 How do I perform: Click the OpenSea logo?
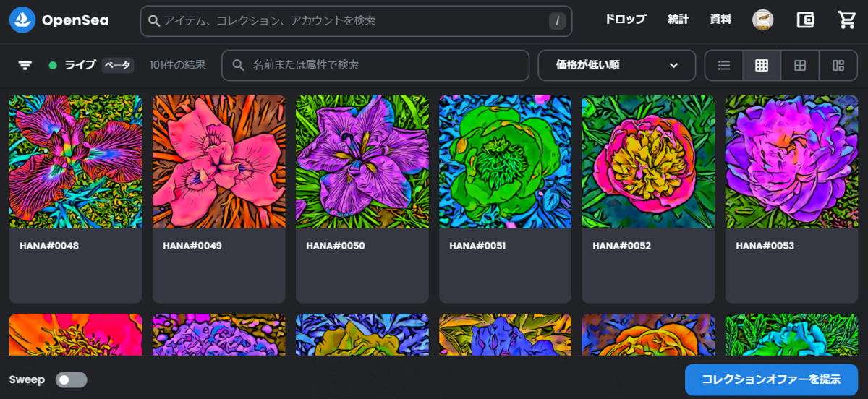click(x=22, y=20)
